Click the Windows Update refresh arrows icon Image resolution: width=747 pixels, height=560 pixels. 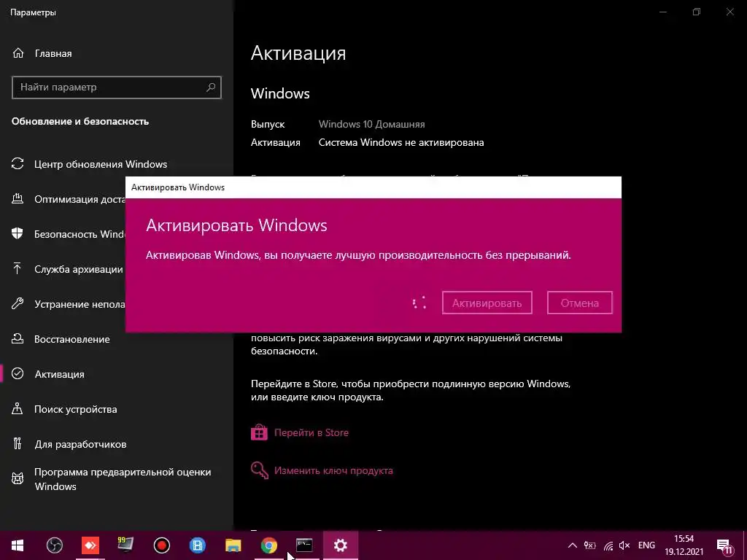(18, 164)
